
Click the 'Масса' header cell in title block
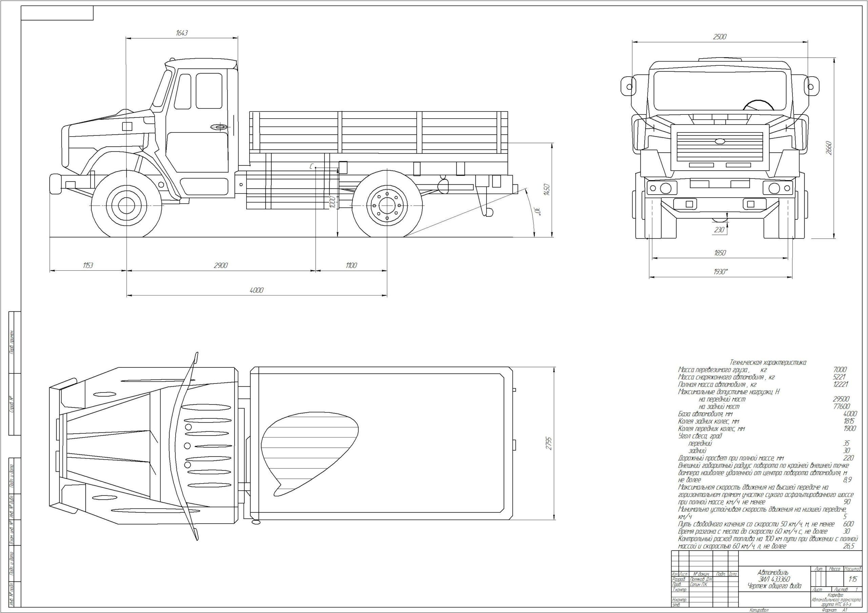834,569
